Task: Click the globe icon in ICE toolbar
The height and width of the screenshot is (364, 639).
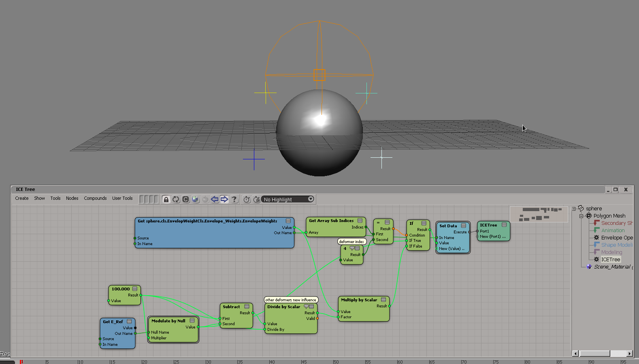Action: coord(195,199)
